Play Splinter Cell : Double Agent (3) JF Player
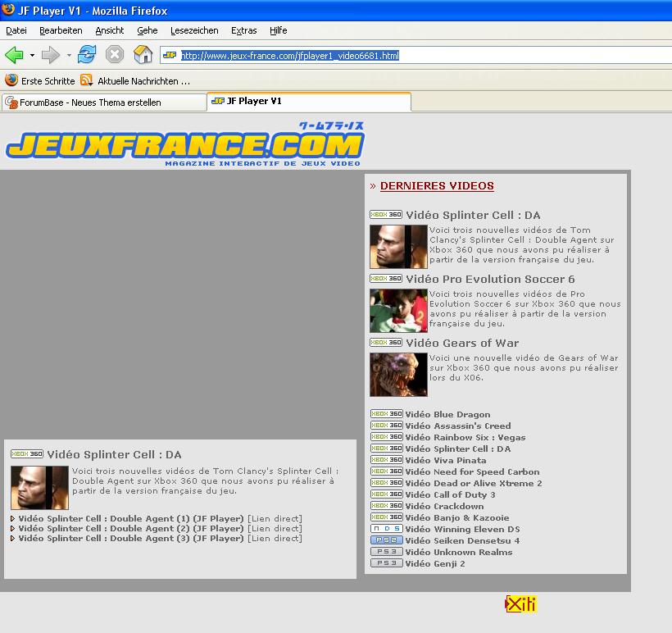This screenshot has width=672, height=633. point(131,538)
